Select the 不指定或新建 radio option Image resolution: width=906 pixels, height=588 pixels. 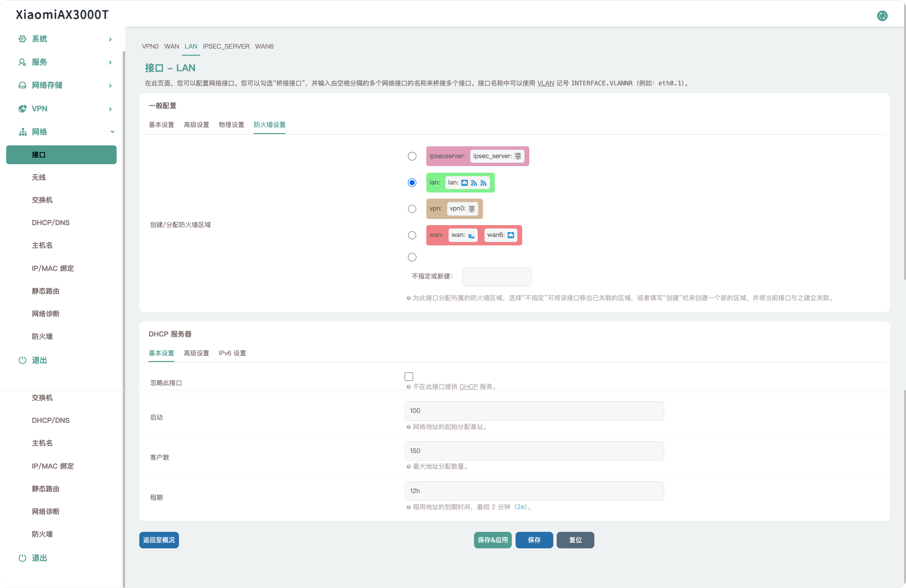(x=412, y=257)
